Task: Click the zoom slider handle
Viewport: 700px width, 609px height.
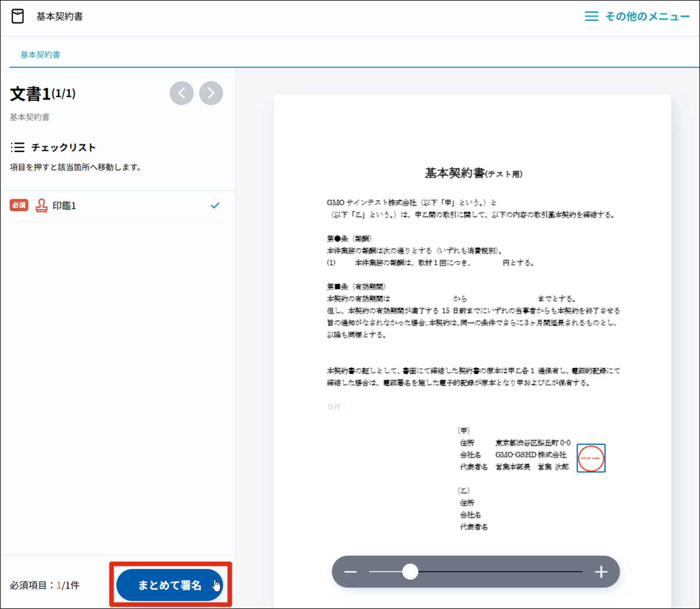Action: pos(410,572)
